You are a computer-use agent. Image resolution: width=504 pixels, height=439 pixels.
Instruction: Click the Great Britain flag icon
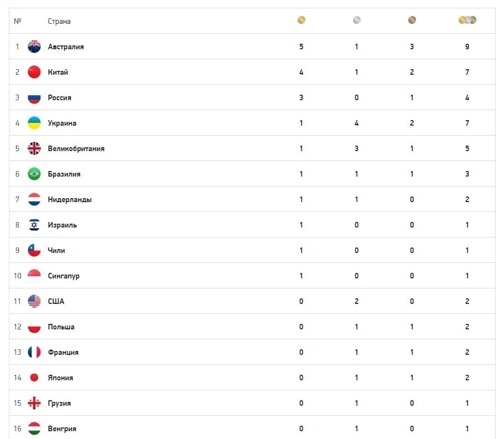point(34,148)
